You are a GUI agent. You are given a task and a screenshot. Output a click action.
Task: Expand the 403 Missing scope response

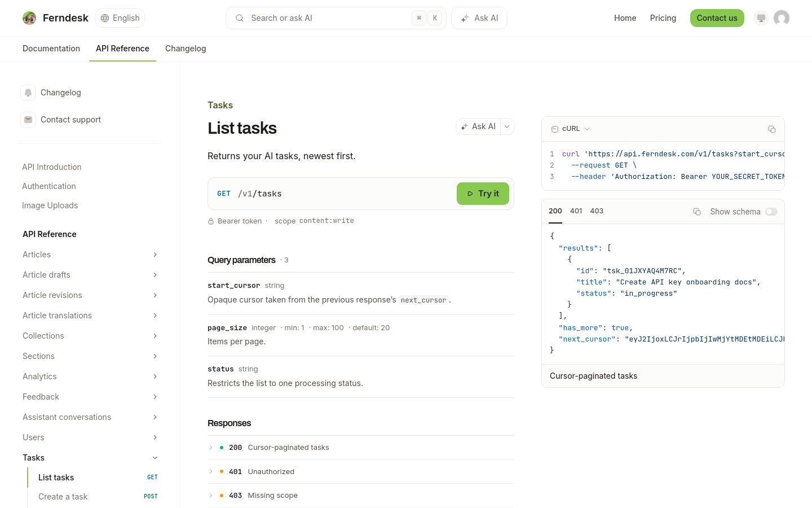tap(361, 496)
